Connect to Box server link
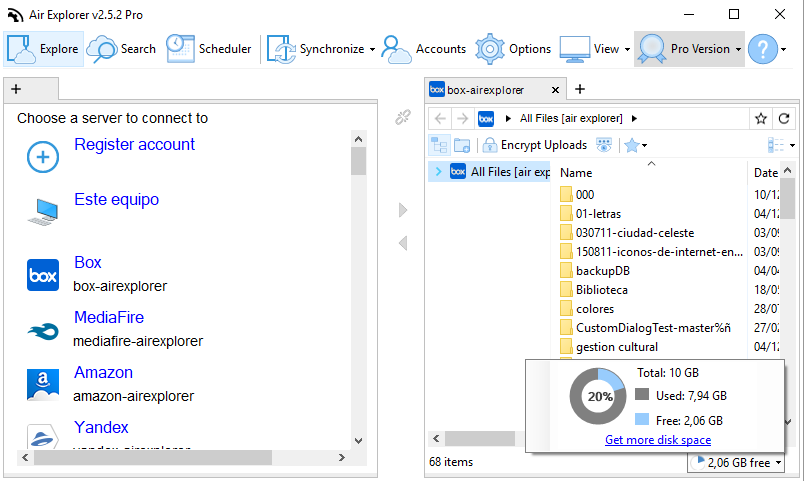 88,263
